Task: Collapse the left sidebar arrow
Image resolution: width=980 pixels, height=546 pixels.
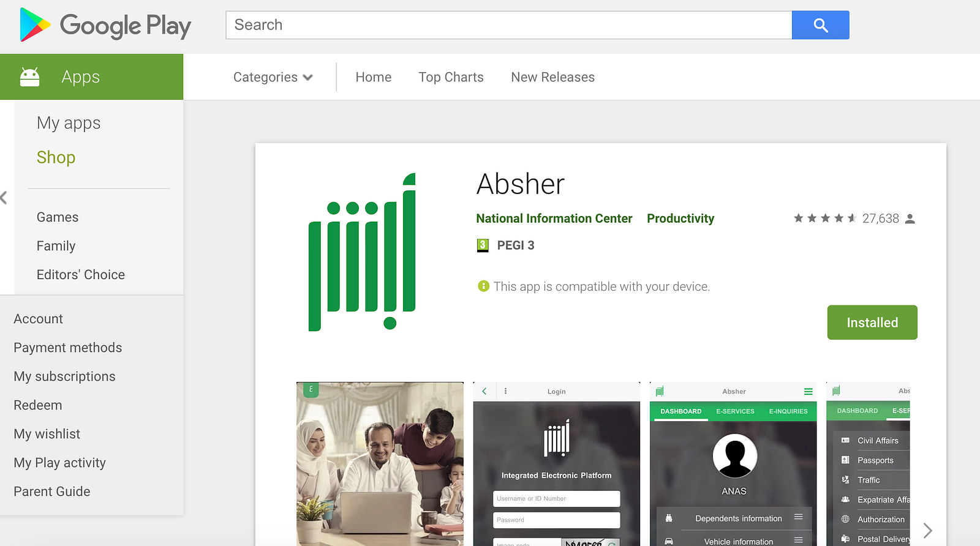Action: 4,198
